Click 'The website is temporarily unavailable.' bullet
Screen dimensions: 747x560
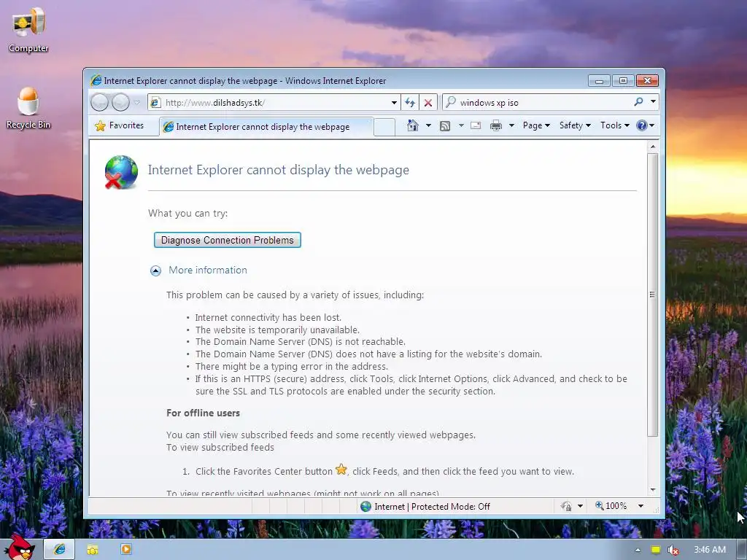click(277, 330)
